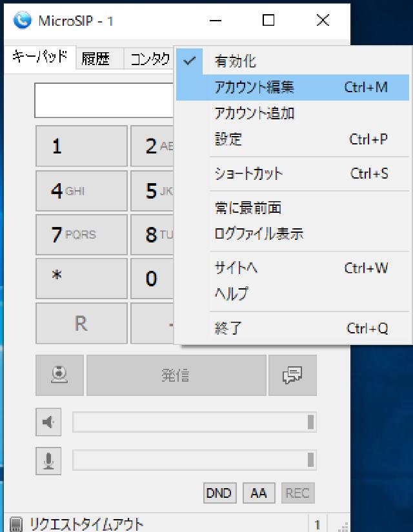This screenshot has height=532, width=413.
Task: Toggle 常に最前面 always-on-top option
Action: [x=292, y=208]
